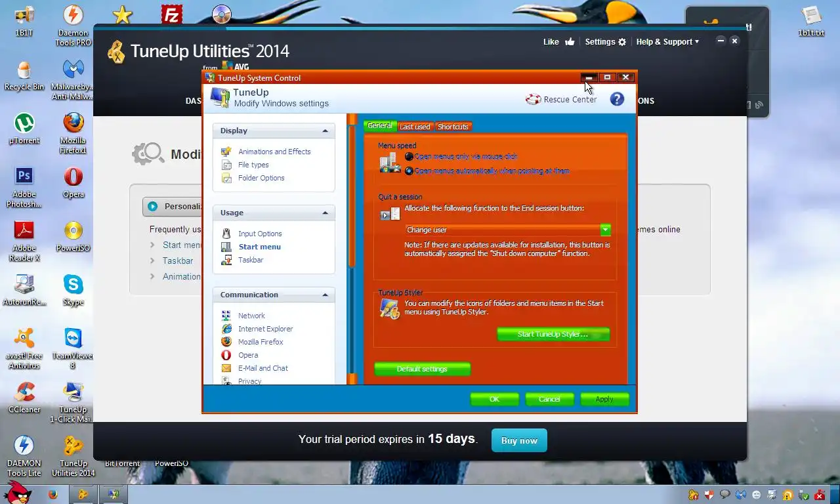This screenshot has width=840, height=504.
Task: Click Apply in System Control dialog
Action: click(604, 399)
